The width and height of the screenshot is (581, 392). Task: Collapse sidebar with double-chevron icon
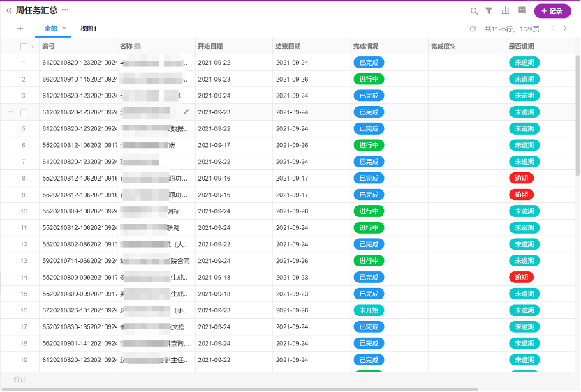pos(9,10)
